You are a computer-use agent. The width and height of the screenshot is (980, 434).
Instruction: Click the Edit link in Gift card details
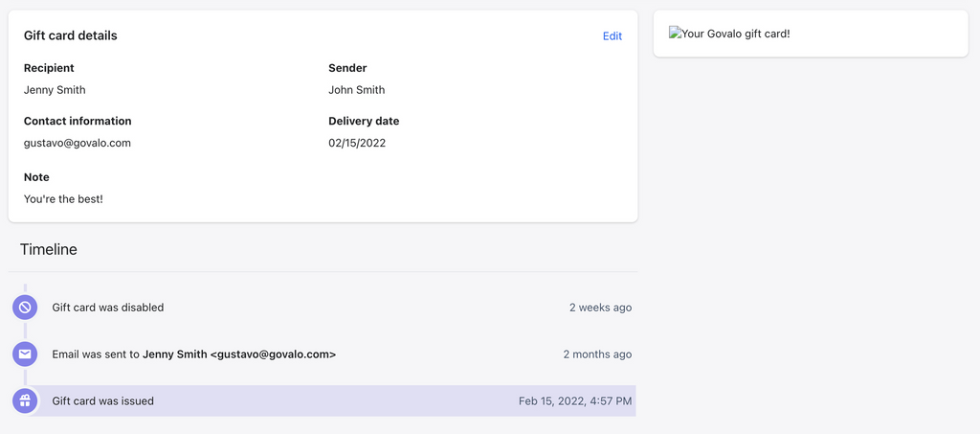click(612, 36)
